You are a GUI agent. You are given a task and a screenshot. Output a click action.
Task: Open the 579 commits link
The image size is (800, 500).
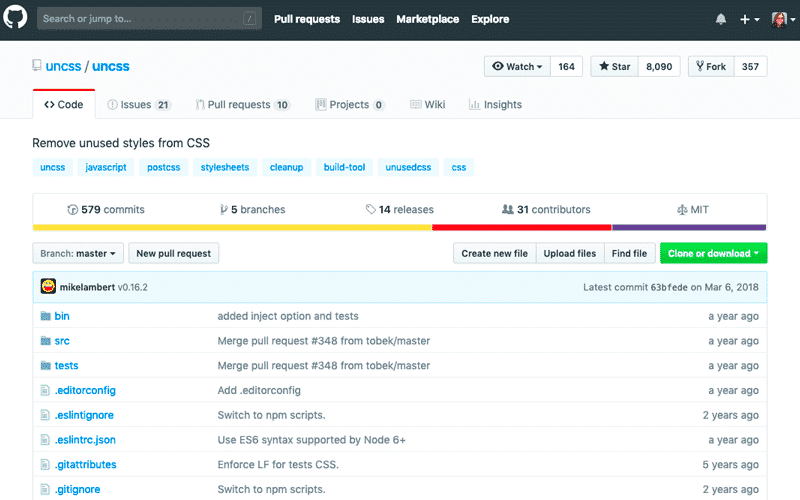pyautogui.click(x=105, y=210)
